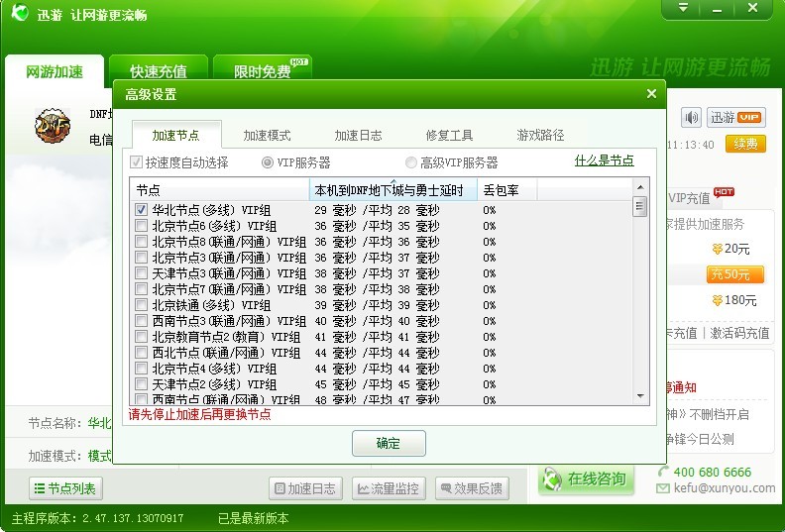Check 北京教育节点2(教育) checkbox

(141, 337)
